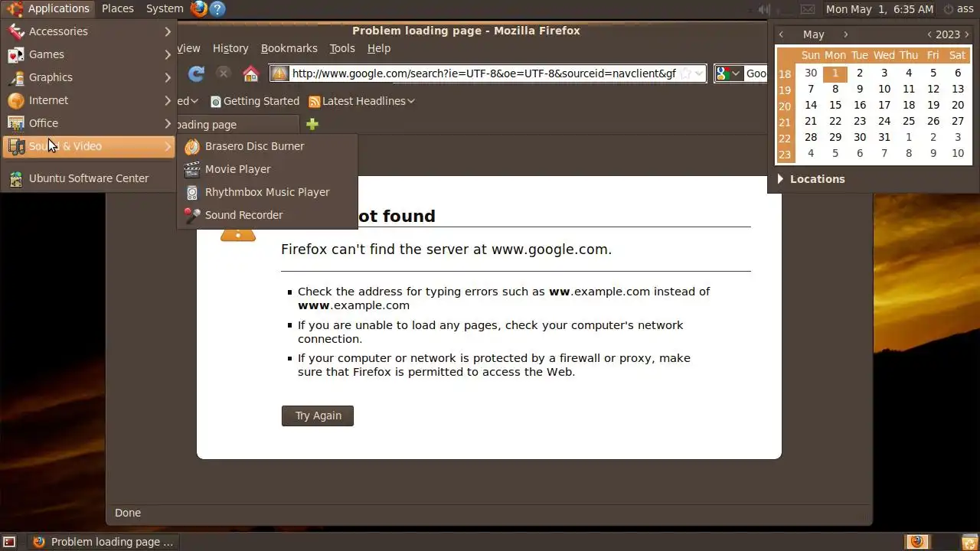Screen dimensions: 980x551
Task: Select today's date May 1
Action: pos(835,73)
